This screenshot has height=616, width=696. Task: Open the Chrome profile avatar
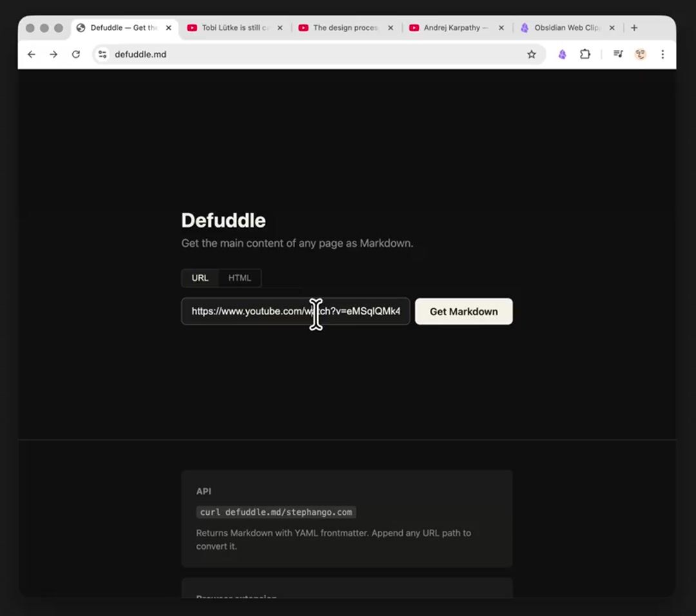pyautogui.click(x=640, y=54)
